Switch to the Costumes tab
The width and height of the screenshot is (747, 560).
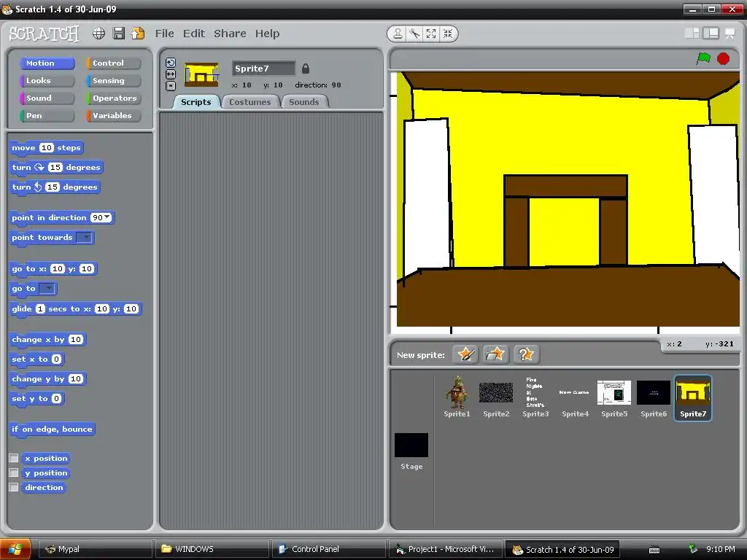coord(249,102)
